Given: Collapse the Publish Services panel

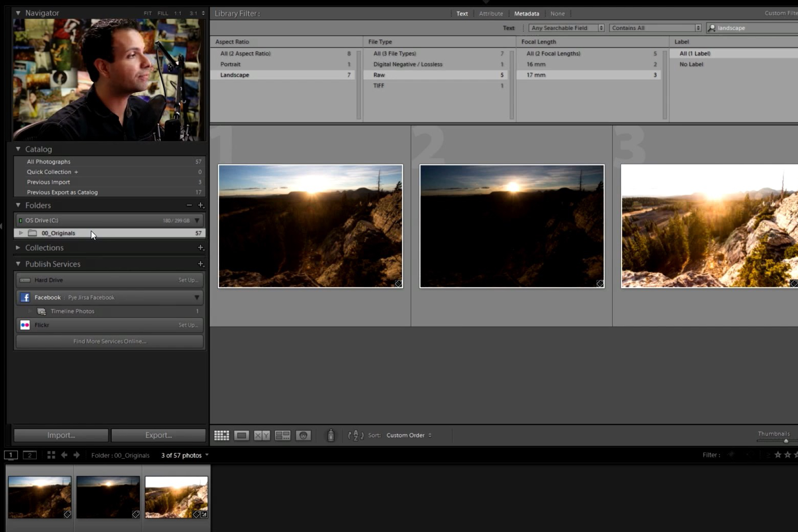Looking at the screenshot, I should 18,264.
